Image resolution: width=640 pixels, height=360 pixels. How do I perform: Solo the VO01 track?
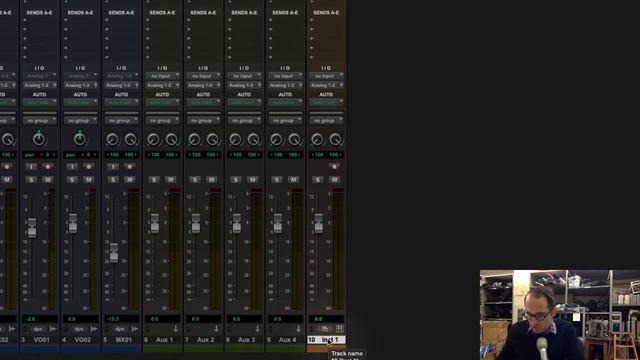pyautogui.click(x=31, y=180)
